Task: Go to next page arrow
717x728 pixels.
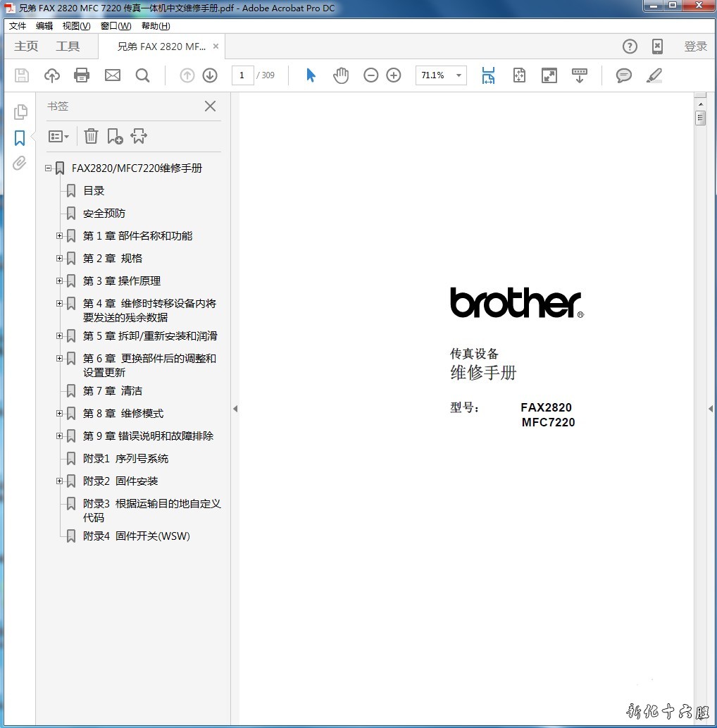Action: coord(210,75)
